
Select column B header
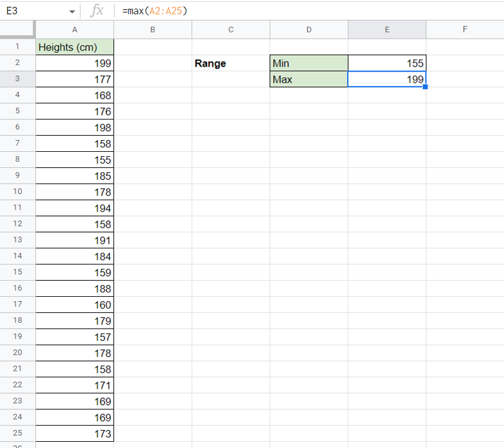(x=152, y=30)
